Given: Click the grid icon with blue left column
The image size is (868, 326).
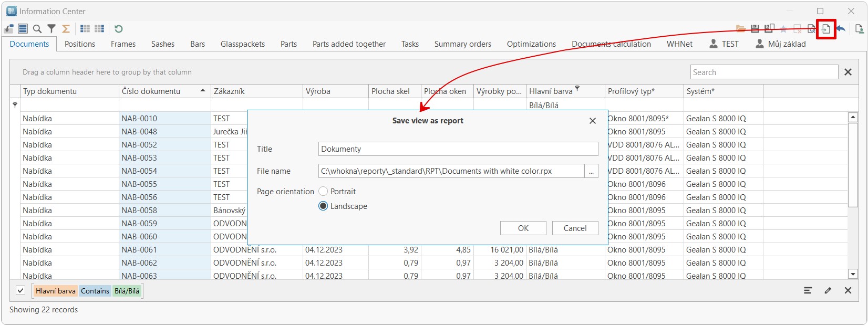Looking at the screenshot, I should point(85,29).
